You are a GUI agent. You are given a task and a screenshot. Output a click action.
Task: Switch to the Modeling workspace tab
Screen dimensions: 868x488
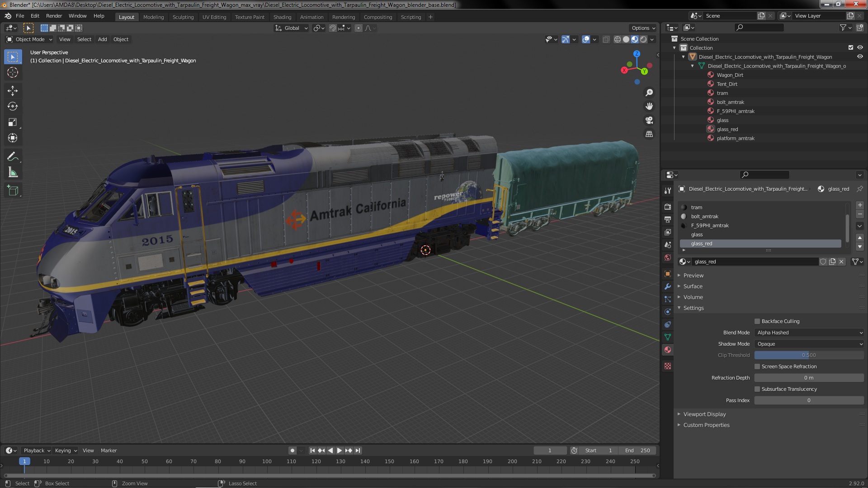pyautogui.click(x=153, y=17)
